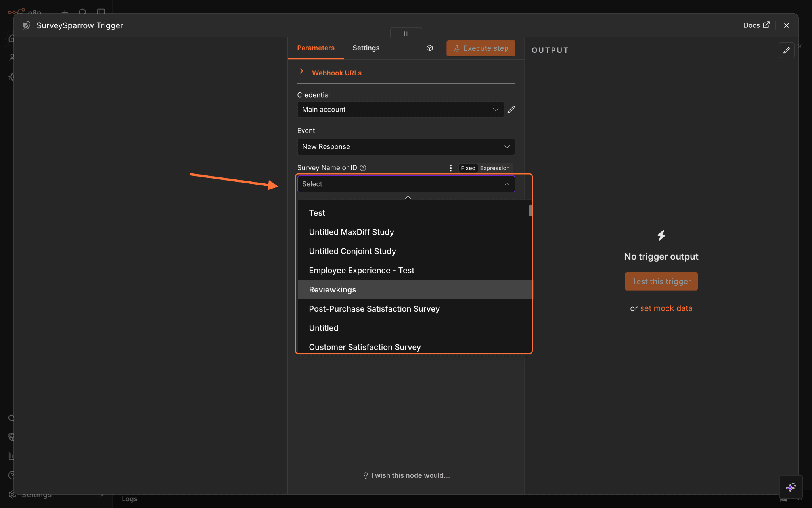Close the SurveySparrow Trigger panel
The height and width of the screenshot is (508, 812).
click(787, 25)
